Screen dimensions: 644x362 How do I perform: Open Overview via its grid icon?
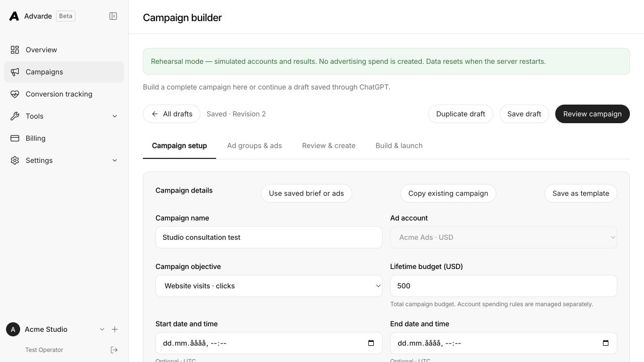[15, 50]
